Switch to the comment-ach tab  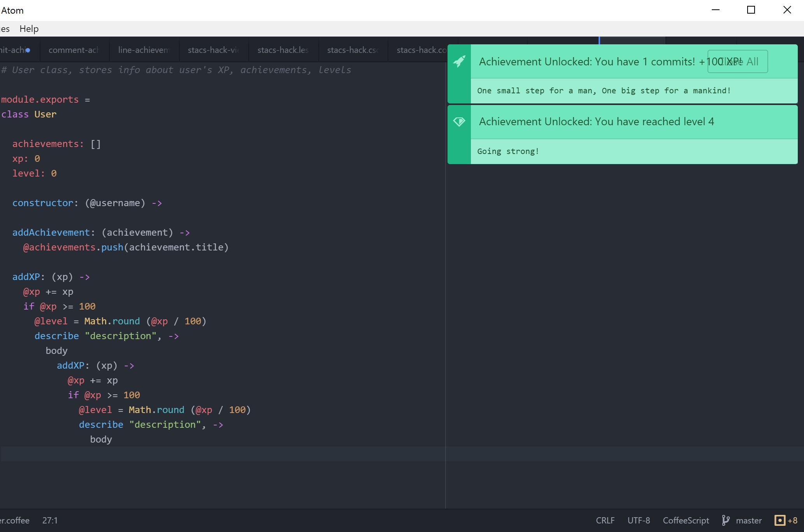click(x=74, y=50)
